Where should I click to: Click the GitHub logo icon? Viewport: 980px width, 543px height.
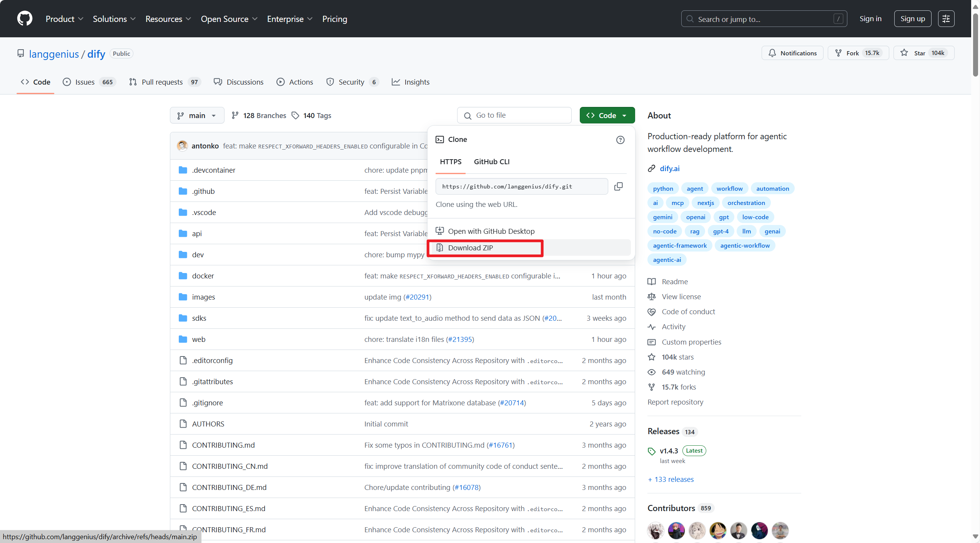(25, 18)
